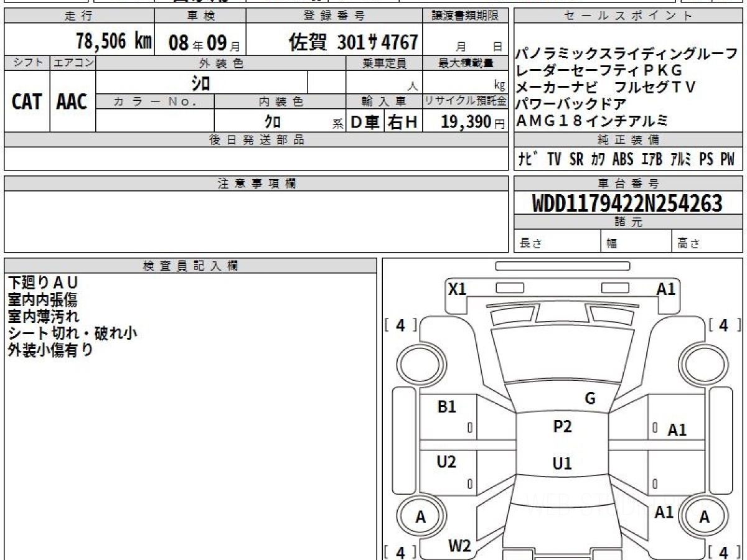Viewport: 747px width, 560px height.
Task: Click the P2 mark on the roof
Action: tap(563, 426)
